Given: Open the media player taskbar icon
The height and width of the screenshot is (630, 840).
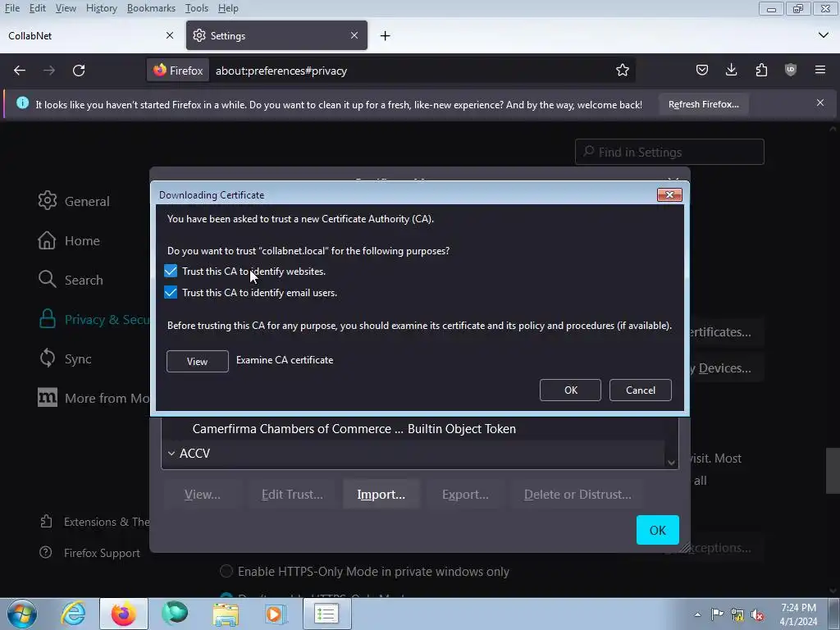Looking at the screenshot, I should point(276,614).
